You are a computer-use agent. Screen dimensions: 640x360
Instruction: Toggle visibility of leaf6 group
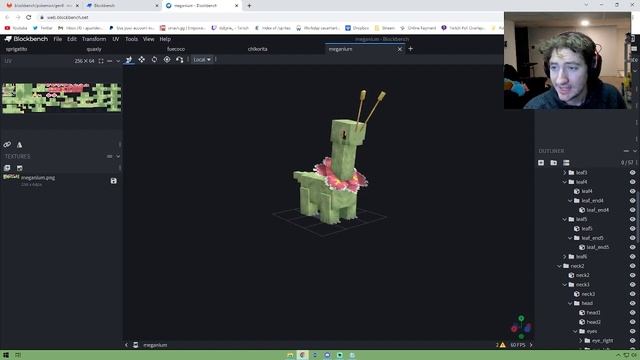(x=632, y=257)
